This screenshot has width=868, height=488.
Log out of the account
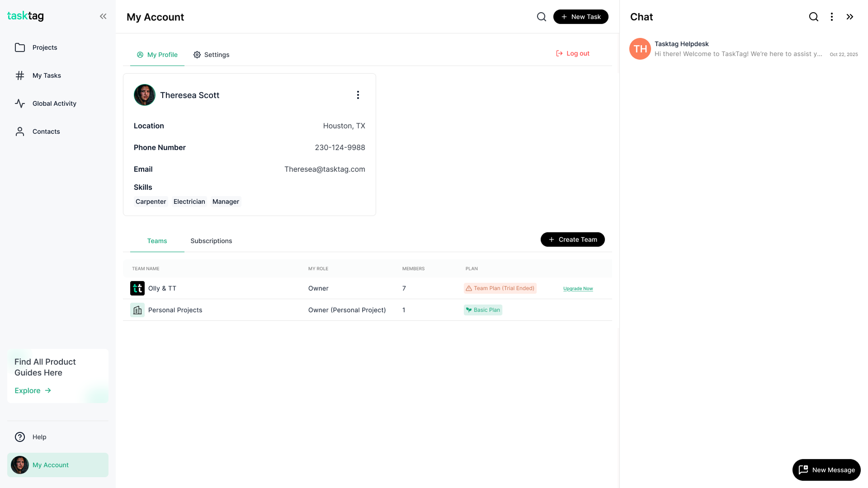point(572,53)
